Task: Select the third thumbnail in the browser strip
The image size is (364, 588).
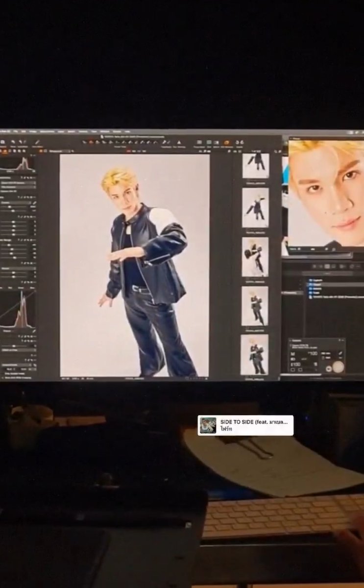Action: [255, 257]
